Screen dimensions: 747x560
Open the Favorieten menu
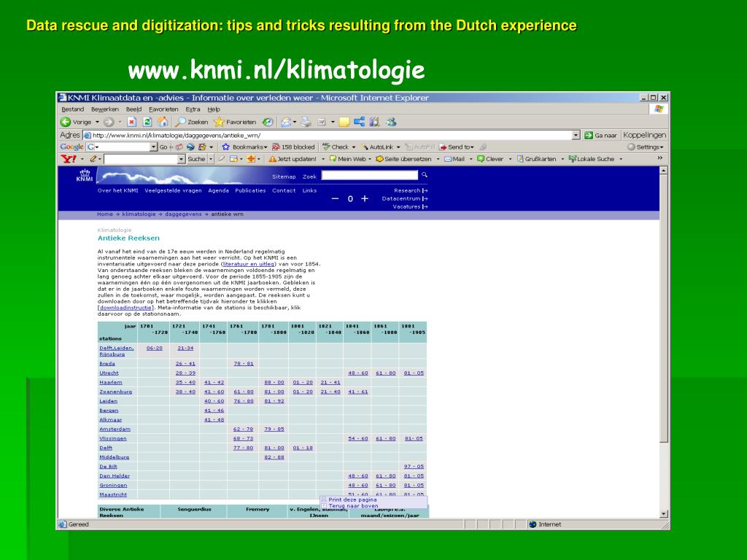pos(163,109)
